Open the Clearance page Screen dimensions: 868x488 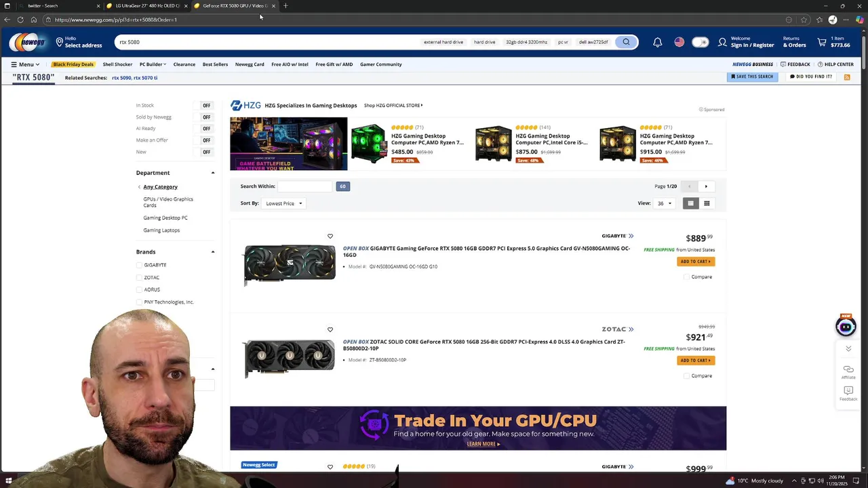(x=184, y=64)
